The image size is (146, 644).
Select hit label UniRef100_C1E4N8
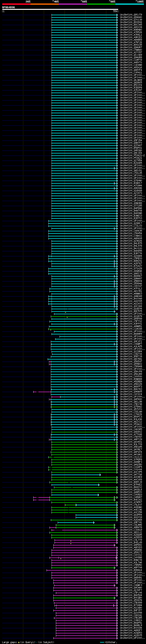click(131, 65)
